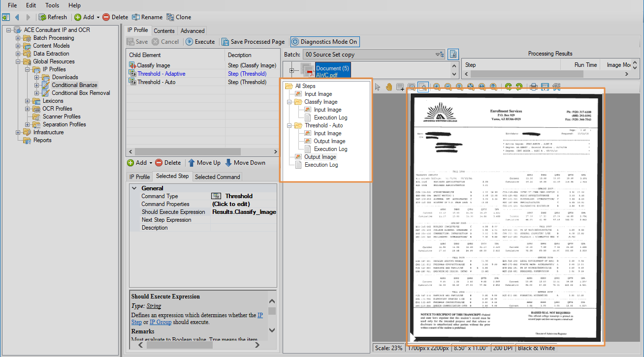Image resolution: width=644 pixels, height=357 pixels.
Task: Rotate image with left green arrow icon
Action: (x=508, y=87)
